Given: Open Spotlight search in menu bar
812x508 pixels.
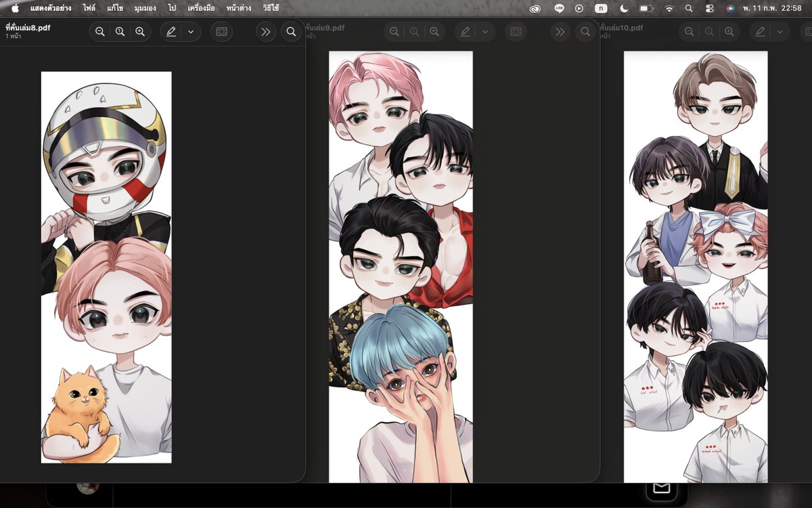Looking at the screenshot, I should (689, 8).
